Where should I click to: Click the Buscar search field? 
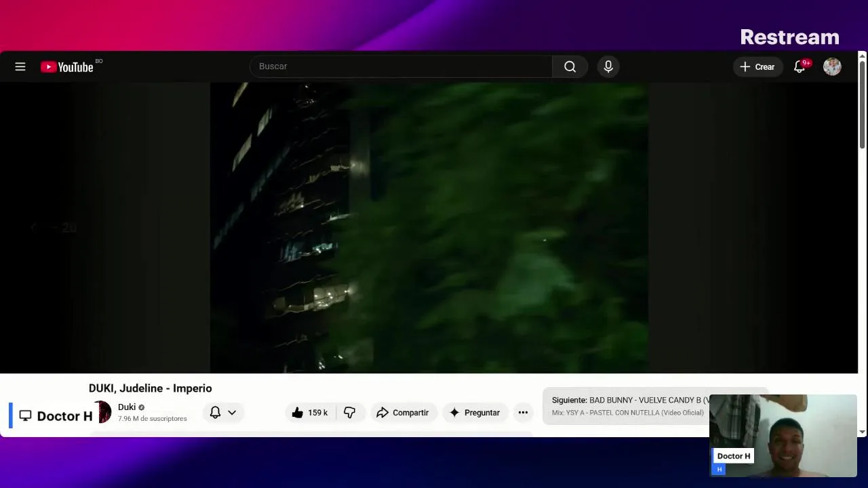[x=401, y=66]
